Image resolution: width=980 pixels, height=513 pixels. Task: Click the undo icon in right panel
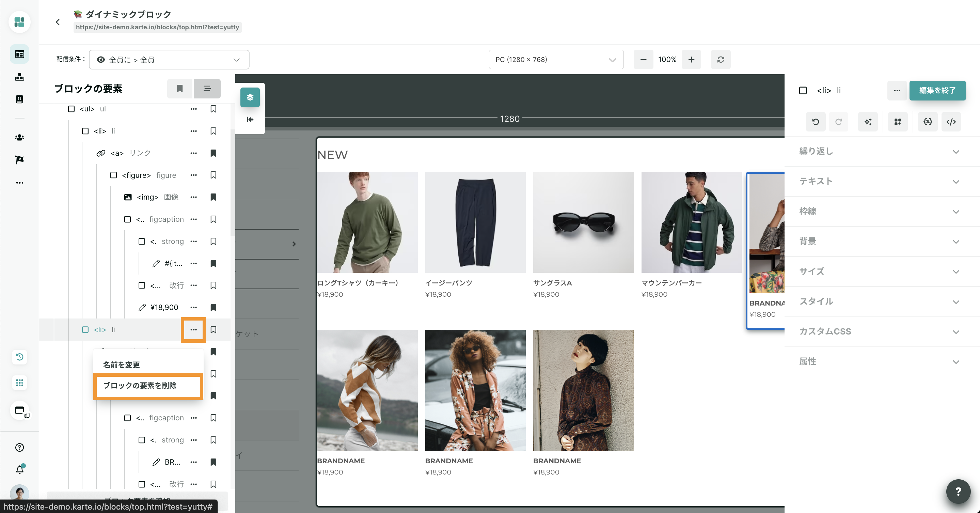[815, 122]
